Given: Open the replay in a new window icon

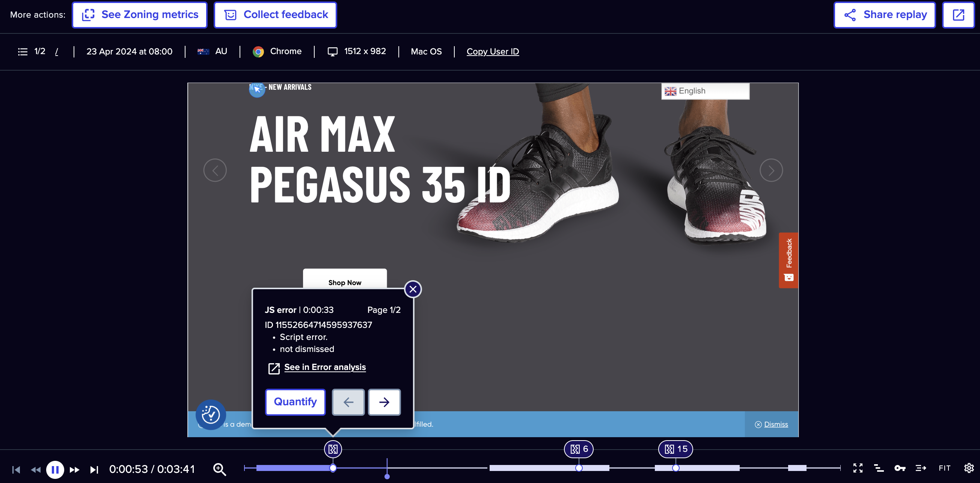Looking at the screenshot, I should point(958,15).
